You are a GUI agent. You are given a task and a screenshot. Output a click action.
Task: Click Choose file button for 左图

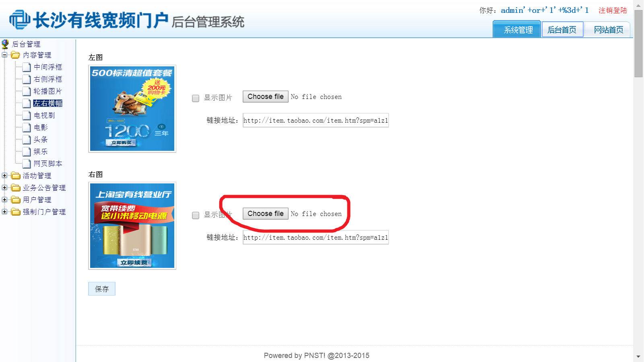point(266,97)
